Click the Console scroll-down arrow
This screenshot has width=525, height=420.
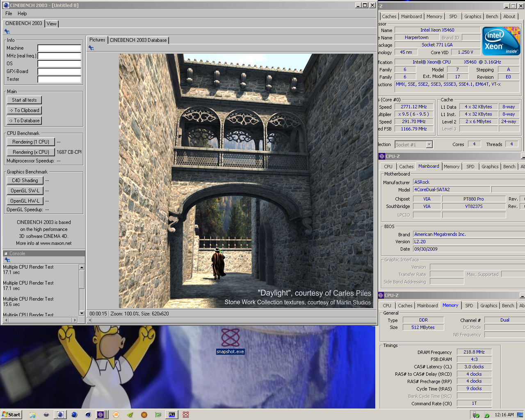pos(82,313)
